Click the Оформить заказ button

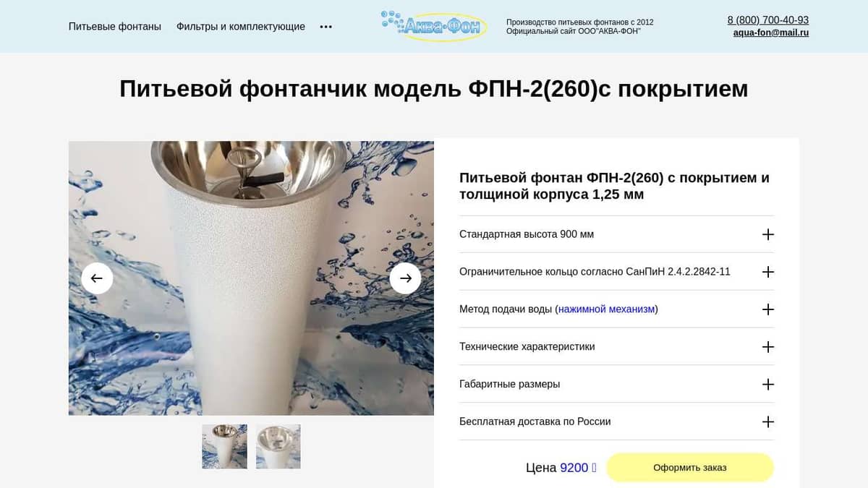click(690, 468)
